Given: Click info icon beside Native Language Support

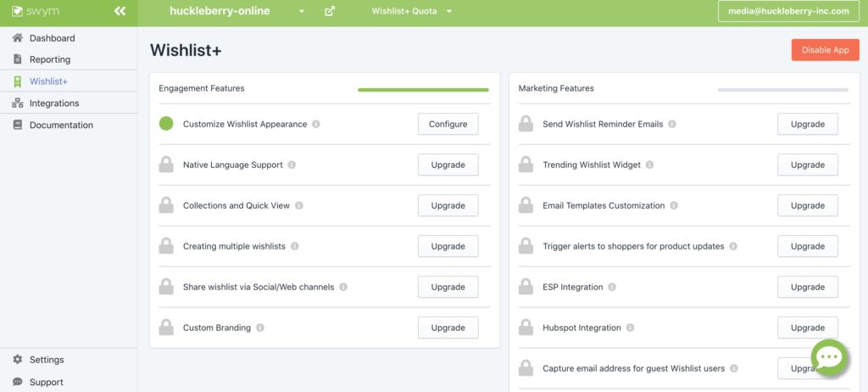Looking at the screenshot, I should [x=292, y=165].
